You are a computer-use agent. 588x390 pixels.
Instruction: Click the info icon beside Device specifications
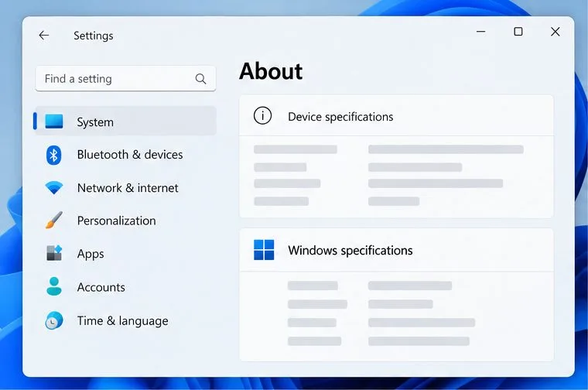pos(262,115)
